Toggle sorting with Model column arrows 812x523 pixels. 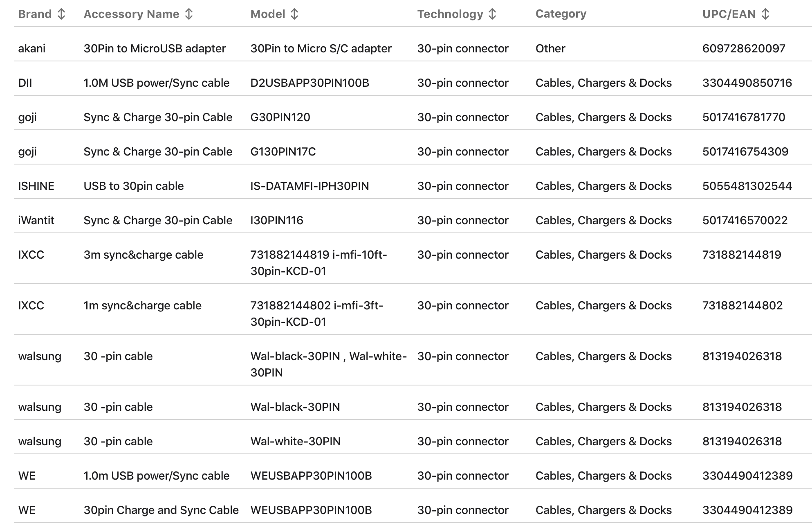point(294,14)
